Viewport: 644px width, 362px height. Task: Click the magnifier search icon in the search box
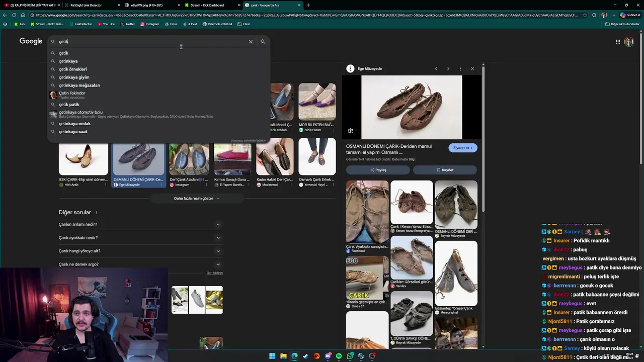click(263, 42)
